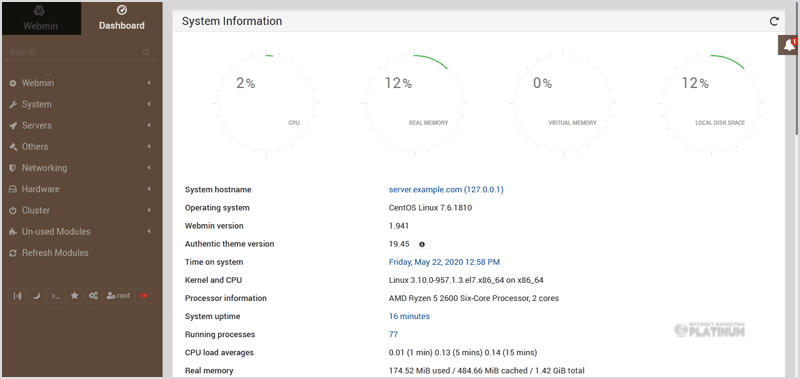Refresh System Information panel
Viewport: 800px width, 379px height.
tap(774, 21)
